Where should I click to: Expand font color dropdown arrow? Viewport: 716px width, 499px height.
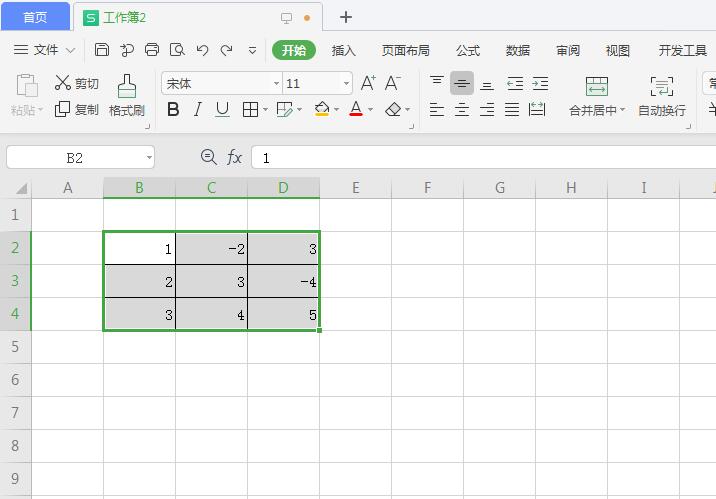pyautogui.click(x=370, y=110)
